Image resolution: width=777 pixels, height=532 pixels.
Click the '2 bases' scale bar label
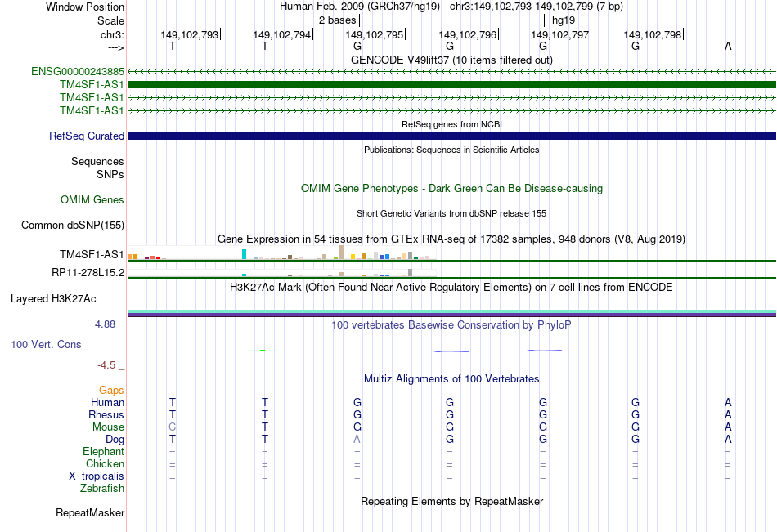(337, 20)
